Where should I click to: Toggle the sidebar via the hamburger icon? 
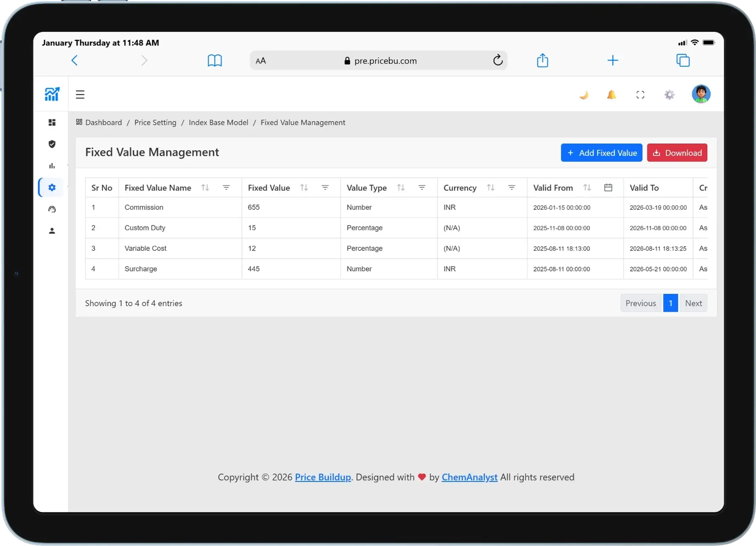pyautogui.click(x=80, y=94)
